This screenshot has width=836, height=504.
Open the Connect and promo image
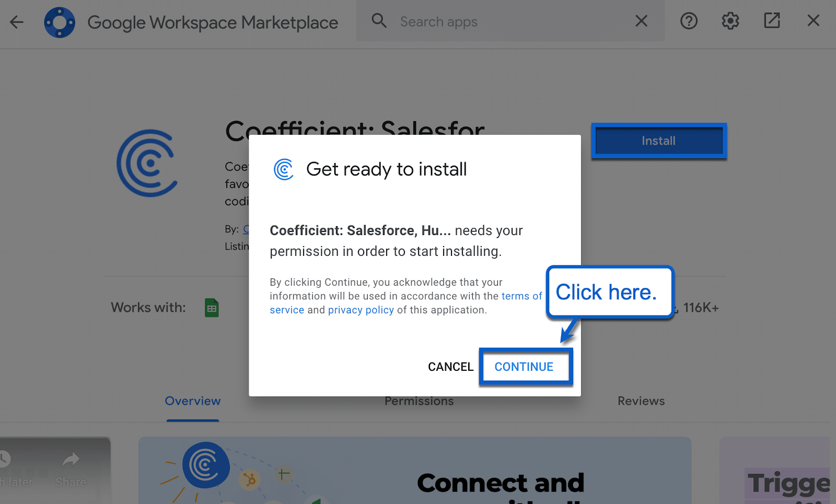pos(415,470)
